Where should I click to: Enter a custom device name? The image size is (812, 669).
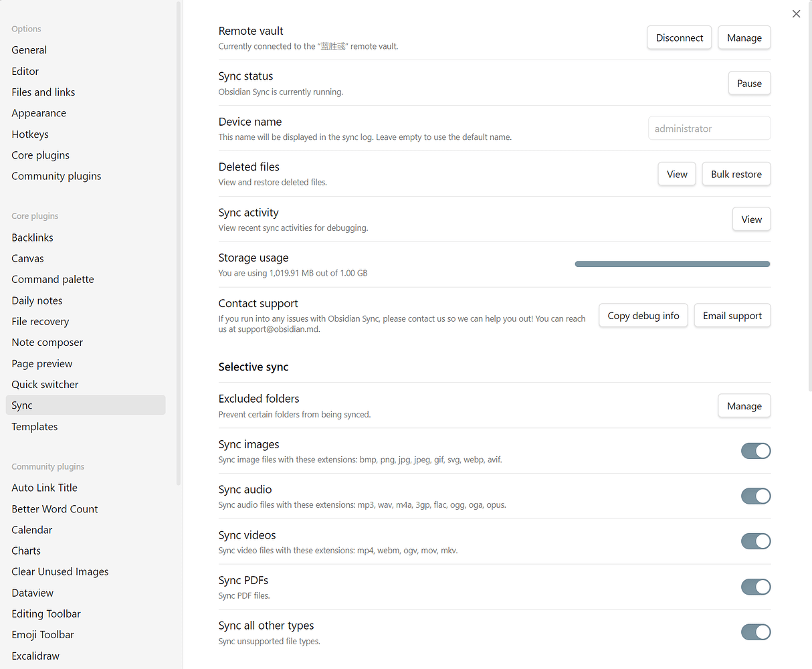(709, 128)
